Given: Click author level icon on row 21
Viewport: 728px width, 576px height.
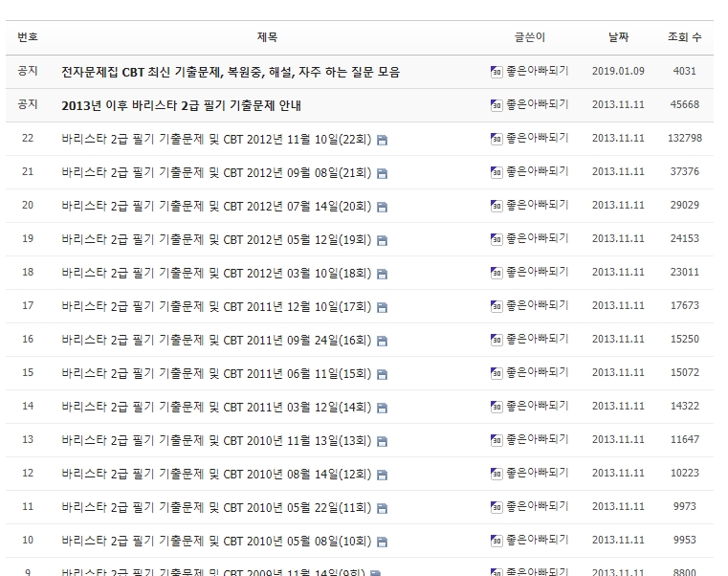Looking at the screenshot, I should point(496,172).
